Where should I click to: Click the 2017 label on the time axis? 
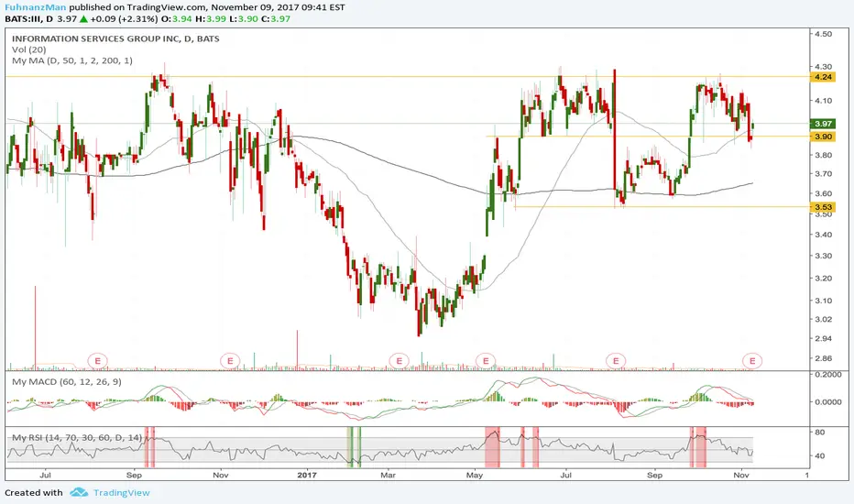click(x=307, y=475)
